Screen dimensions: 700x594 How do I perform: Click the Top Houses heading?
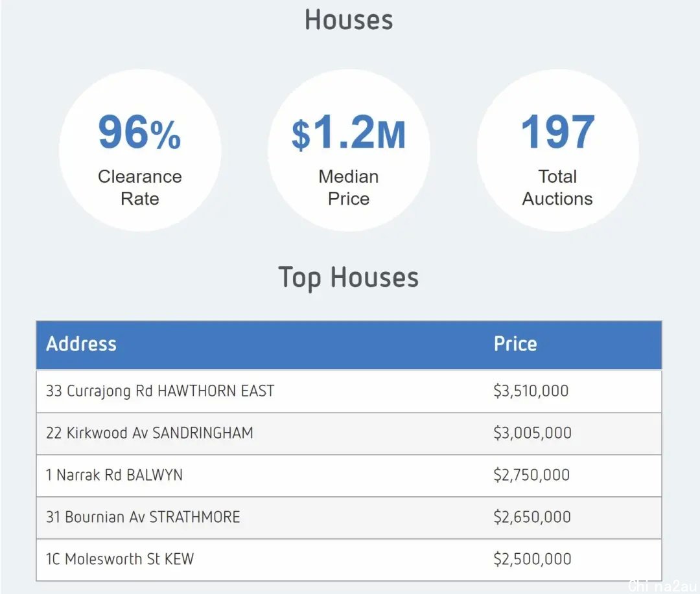(349, 278)
